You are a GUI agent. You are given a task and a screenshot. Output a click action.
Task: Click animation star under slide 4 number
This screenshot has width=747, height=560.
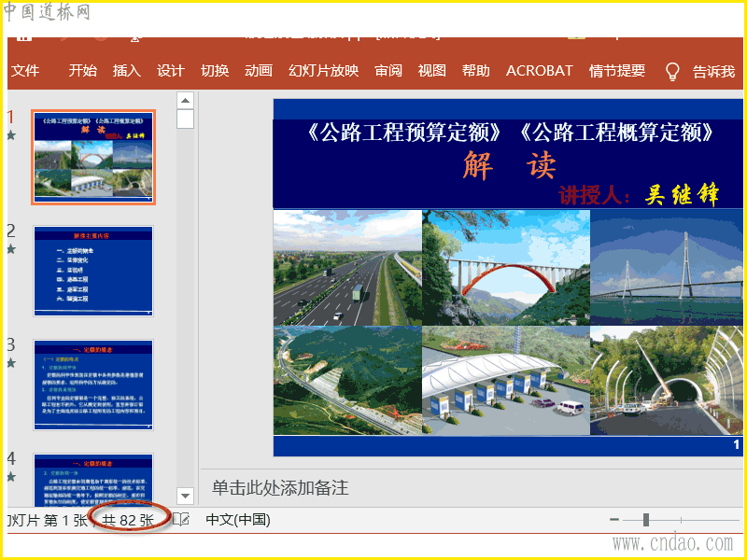(11, 477)
